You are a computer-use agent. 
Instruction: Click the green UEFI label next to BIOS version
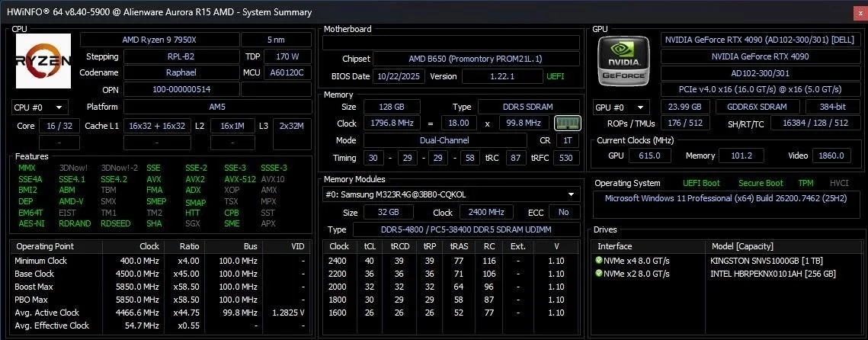pos(556,76)
